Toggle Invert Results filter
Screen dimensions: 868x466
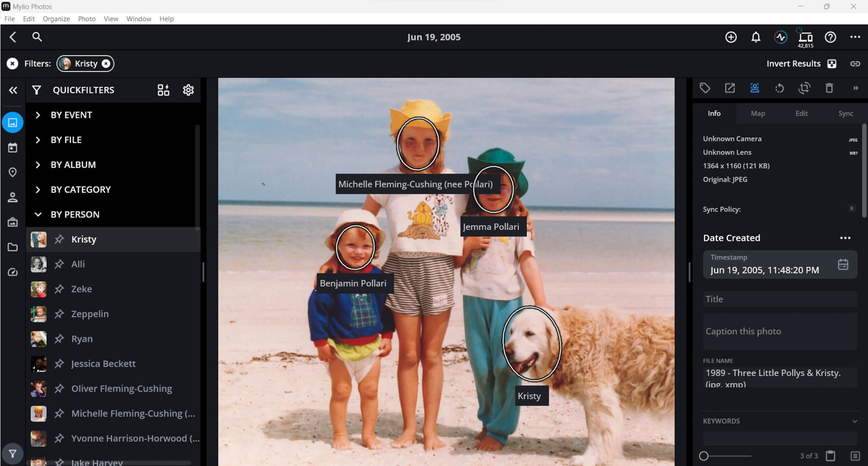pyautogui.click(x=831, y=64)
